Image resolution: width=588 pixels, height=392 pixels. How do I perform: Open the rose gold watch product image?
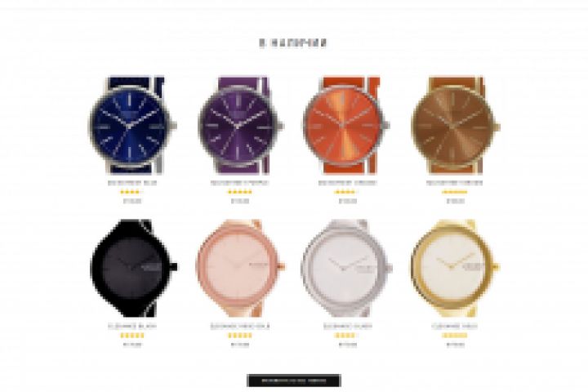pyautogui.click(x=240, y=268)
